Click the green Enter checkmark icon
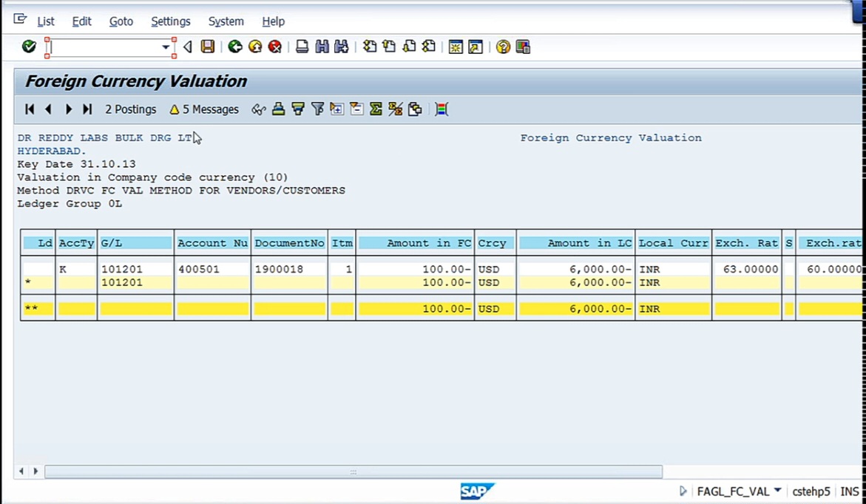 [29, 47]
